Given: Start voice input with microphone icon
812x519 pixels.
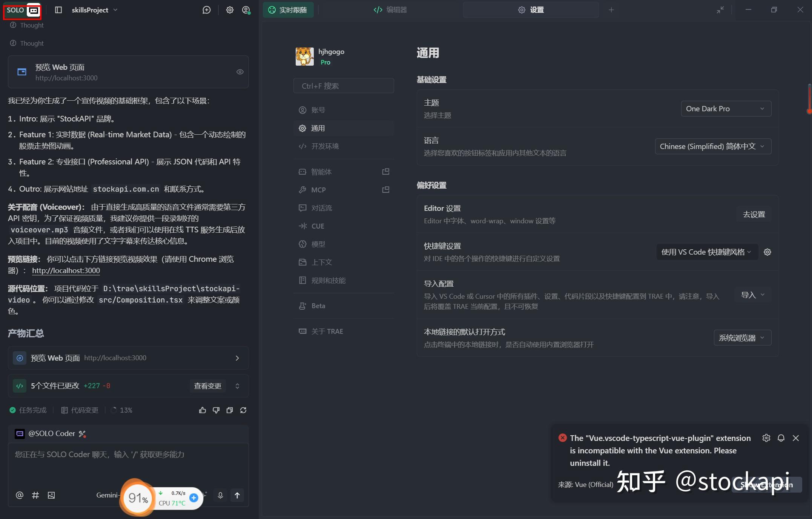Looking at the screenshot, I should pyautogui.click(x=221, y=495).
